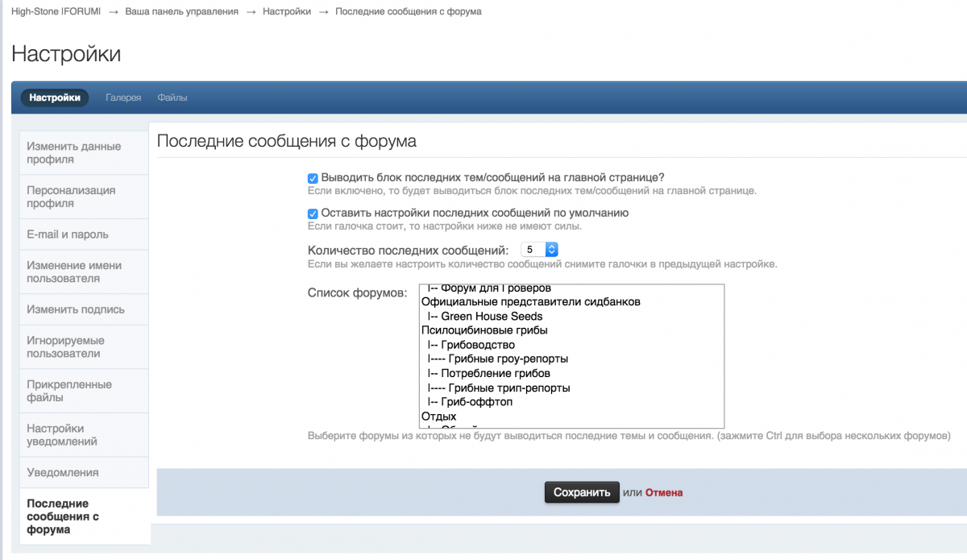The image size is (967, 560).
Task: Open 'Изменить данные профиля' in the sidebar
Action: pyautogui.click(x=84, y=153)
